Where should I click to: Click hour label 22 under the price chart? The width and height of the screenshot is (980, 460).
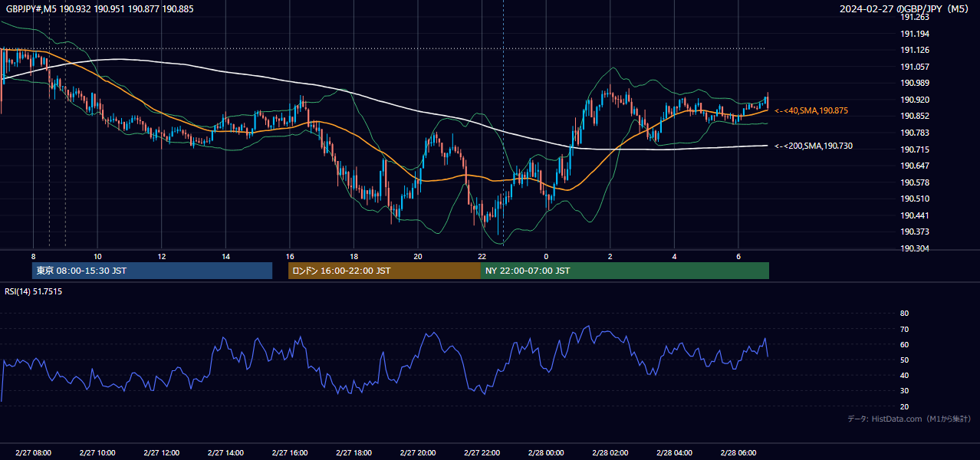[482, 256]
